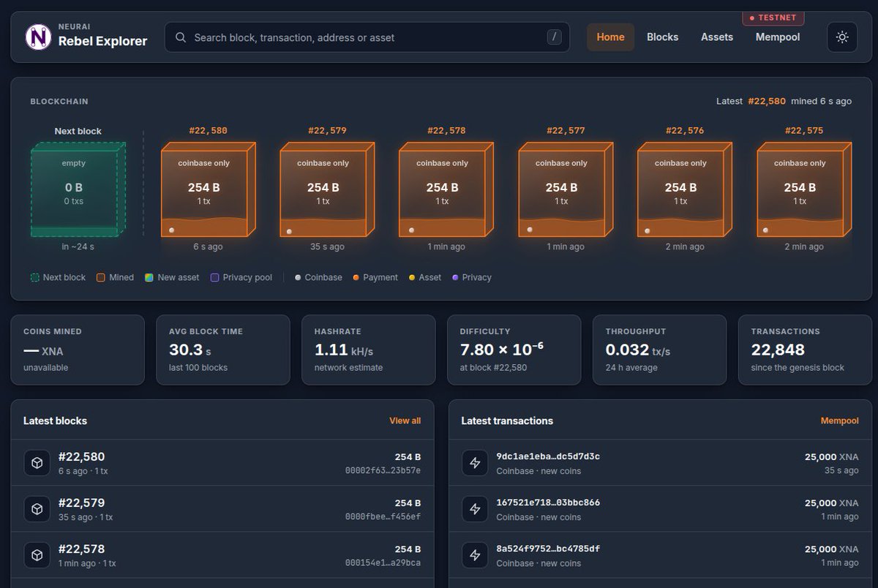Click Mempool link in Latest transactions
The width and height of the screenshot is (878, 588).
[840, 421]
